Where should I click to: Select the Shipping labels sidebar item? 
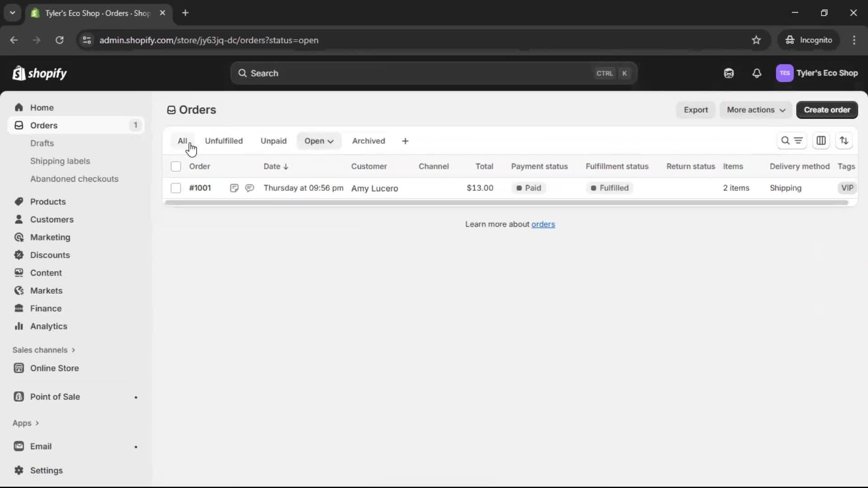[x=61, y=161]
